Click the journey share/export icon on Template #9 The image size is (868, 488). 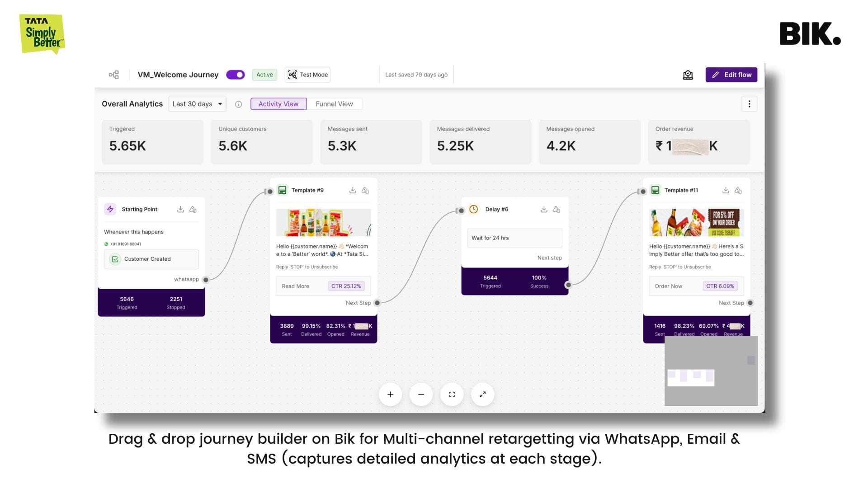click(352, 190)
